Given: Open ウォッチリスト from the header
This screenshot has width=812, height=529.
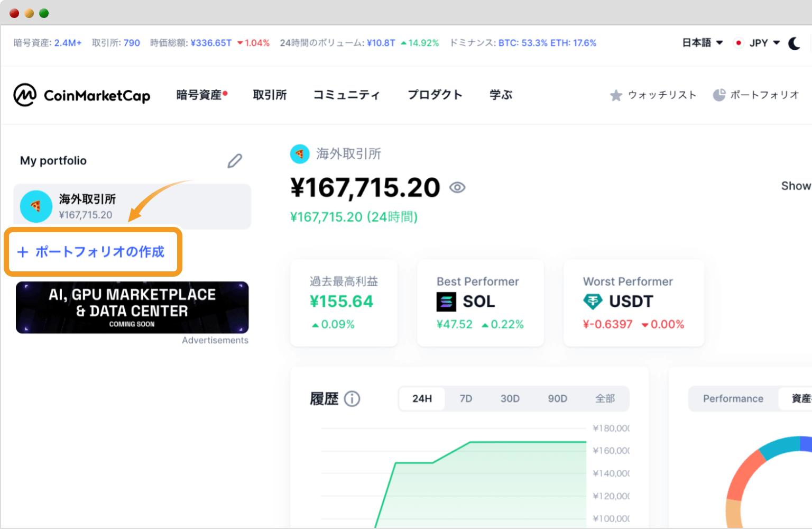Looking at the screenshot, I should tap(653, 95).
